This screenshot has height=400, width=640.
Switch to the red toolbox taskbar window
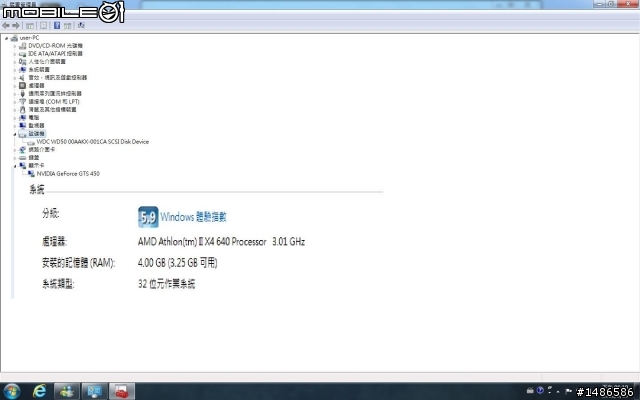tap(122, 391)
